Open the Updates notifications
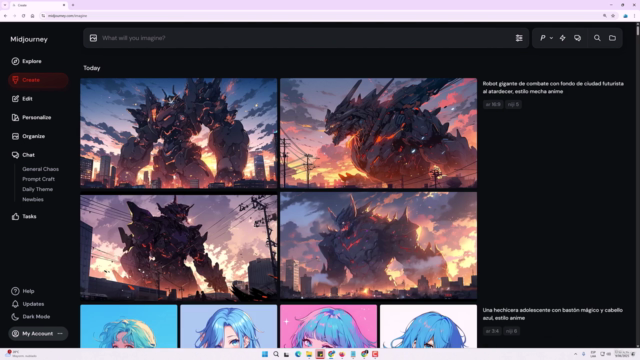The image size is (640, 360). coord(28,304)
